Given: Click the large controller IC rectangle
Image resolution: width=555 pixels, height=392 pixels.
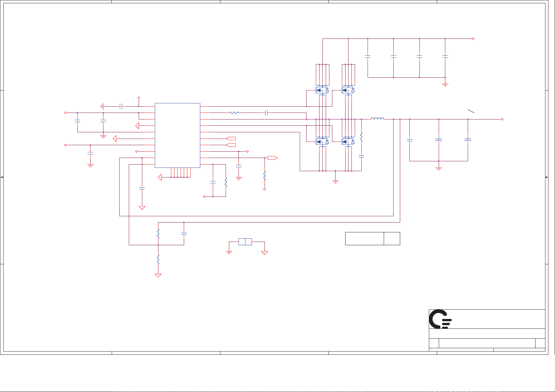Looking at the screenshot, I should click(177, 135).
